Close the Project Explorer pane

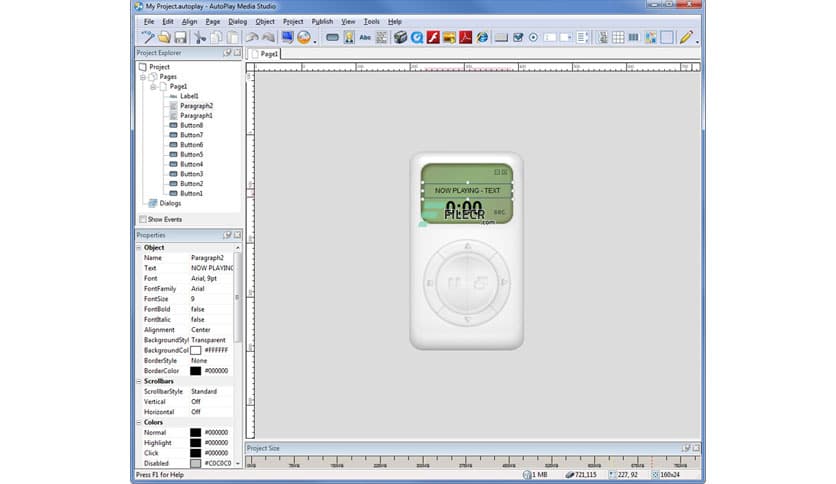[x=237, y=53]
